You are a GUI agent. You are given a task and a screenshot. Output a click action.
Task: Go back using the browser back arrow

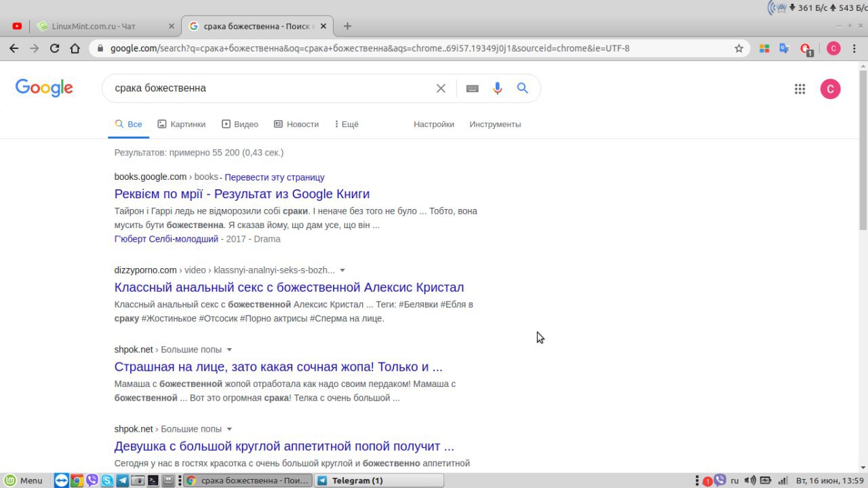[14, 48]
